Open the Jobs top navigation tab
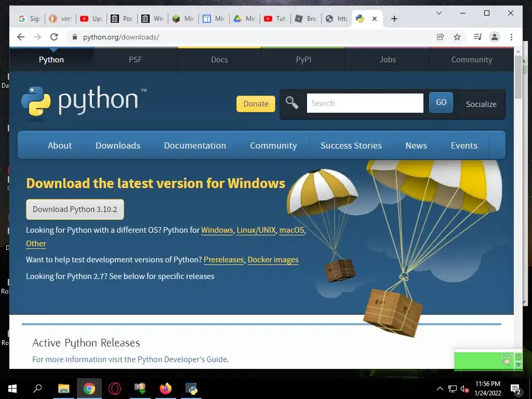This screenshot has height=399, width=532. (x=388, y=59)
